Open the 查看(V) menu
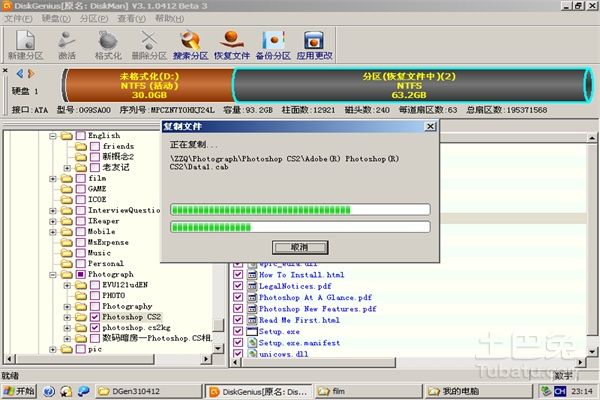This screenshot has height=400, width=600. pyautogui.click(x=131, y=18)
